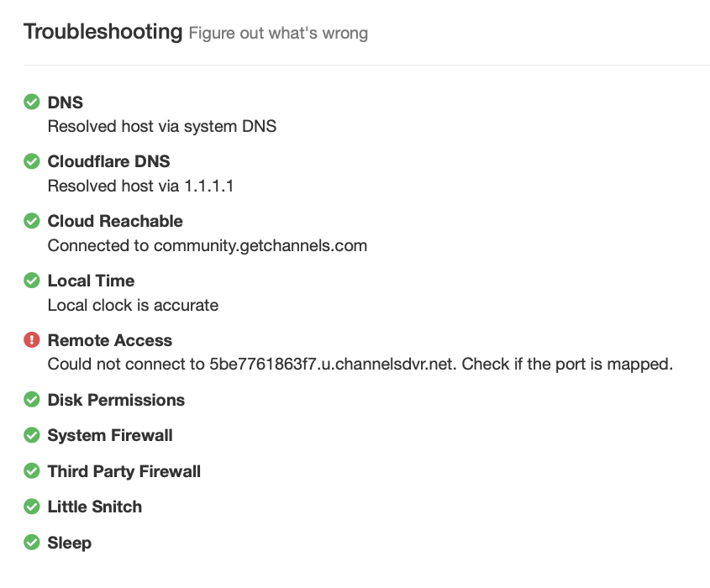The width and height of the screenshot is (710, 588).
Task: Click the 'Local clock is accurate' text
Action: [x=133, y=305]
